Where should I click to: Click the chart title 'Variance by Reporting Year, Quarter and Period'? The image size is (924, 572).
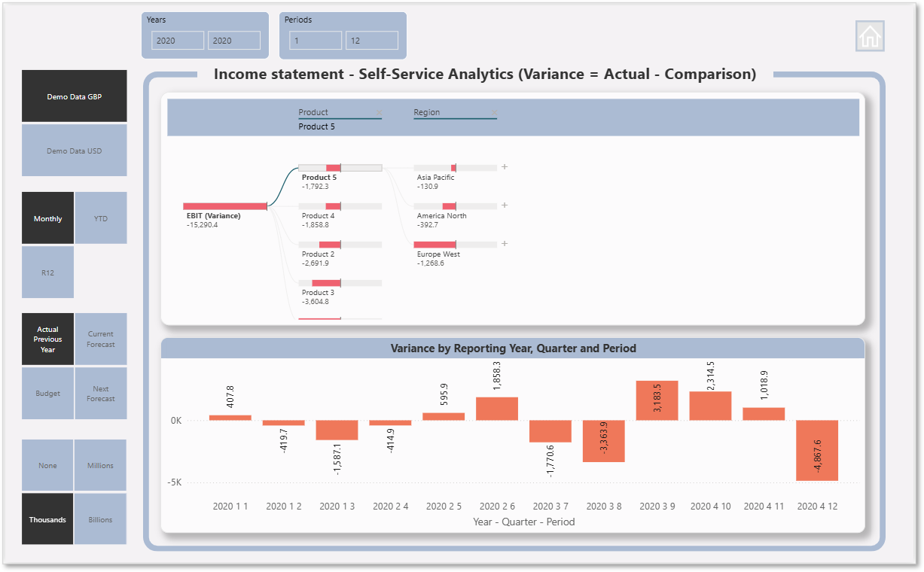(x=514, y=348)
